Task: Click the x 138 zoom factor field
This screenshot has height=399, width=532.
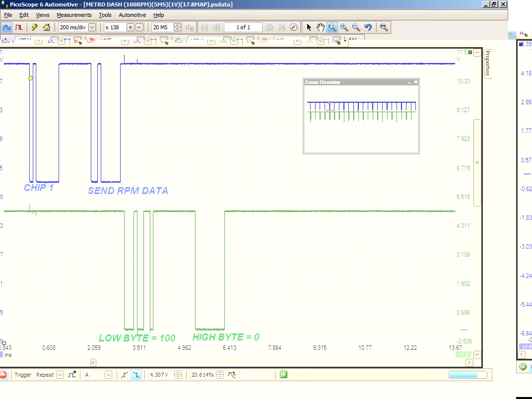Action: [115, 27]
